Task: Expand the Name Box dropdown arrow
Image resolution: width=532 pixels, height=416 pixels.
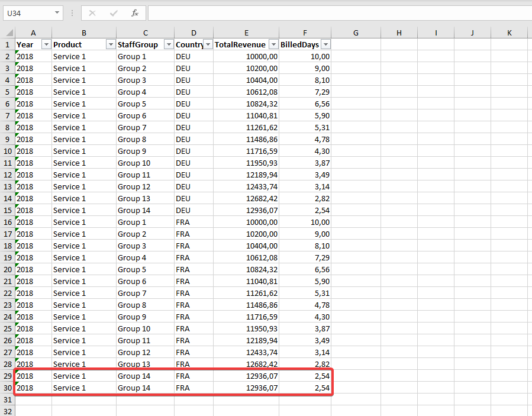Action: point(57,13)
